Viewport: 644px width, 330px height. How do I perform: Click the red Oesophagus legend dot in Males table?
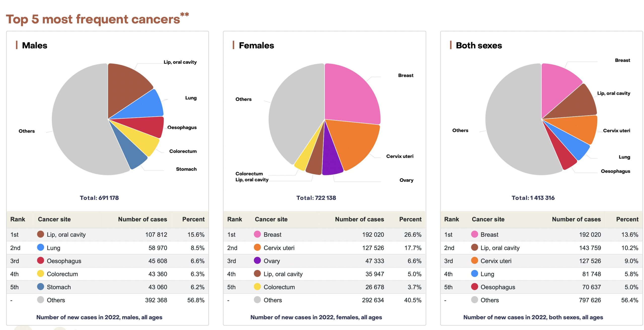(x=40, y=260)
